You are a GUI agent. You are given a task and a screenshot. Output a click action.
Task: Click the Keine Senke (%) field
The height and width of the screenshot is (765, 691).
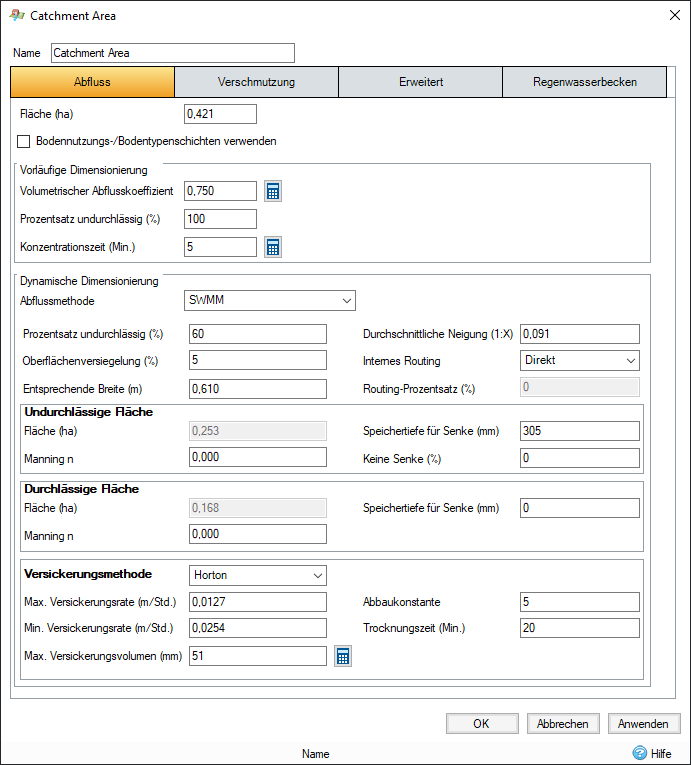[x=580, y=458]
